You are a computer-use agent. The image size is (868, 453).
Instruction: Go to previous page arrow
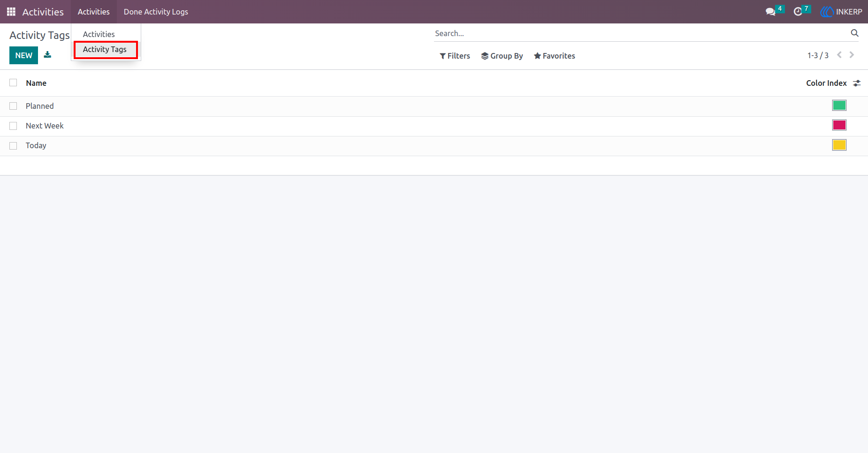pyautogui.click(x=839, y=55)
